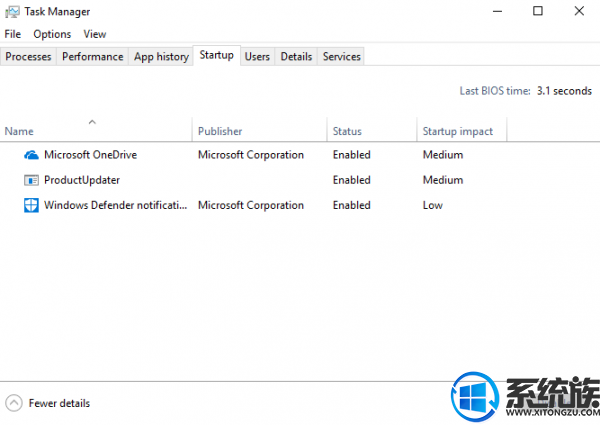This screenshot has width=600, height=425.
Task: Click the Last BIOS time 3.1 seconds value
Action: click(564, 91)
